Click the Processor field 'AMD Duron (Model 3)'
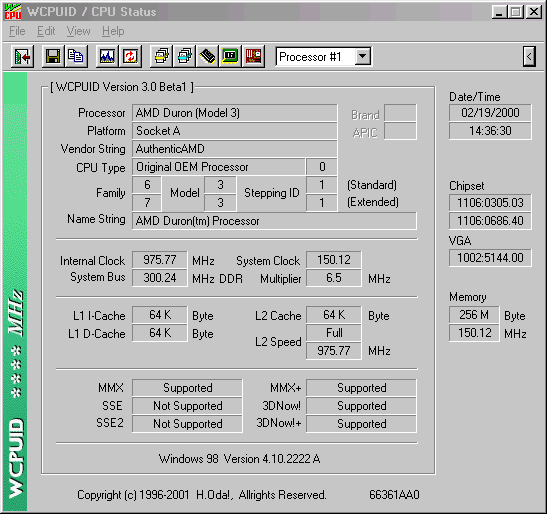This screenshot has width=547, height=514. pyautogui.click(x=234, y=113)
